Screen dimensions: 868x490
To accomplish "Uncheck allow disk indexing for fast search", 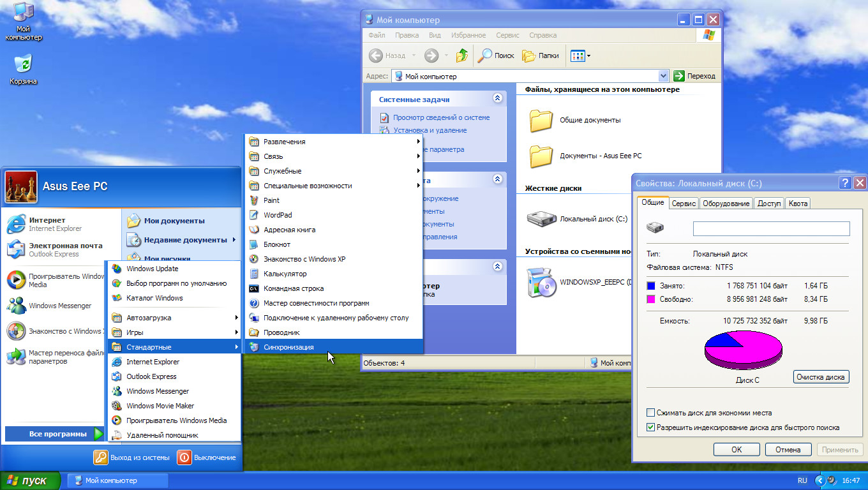I will [x=651, y=427].
